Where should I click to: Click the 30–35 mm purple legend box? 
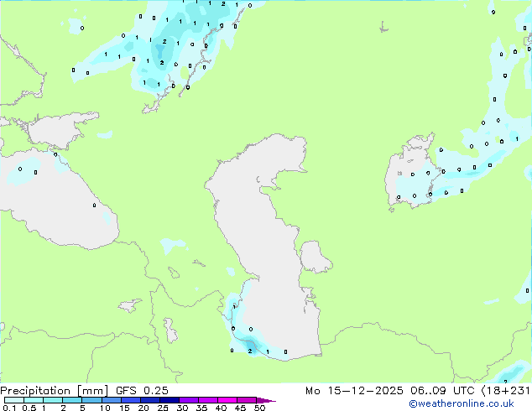tap(188, 400)
